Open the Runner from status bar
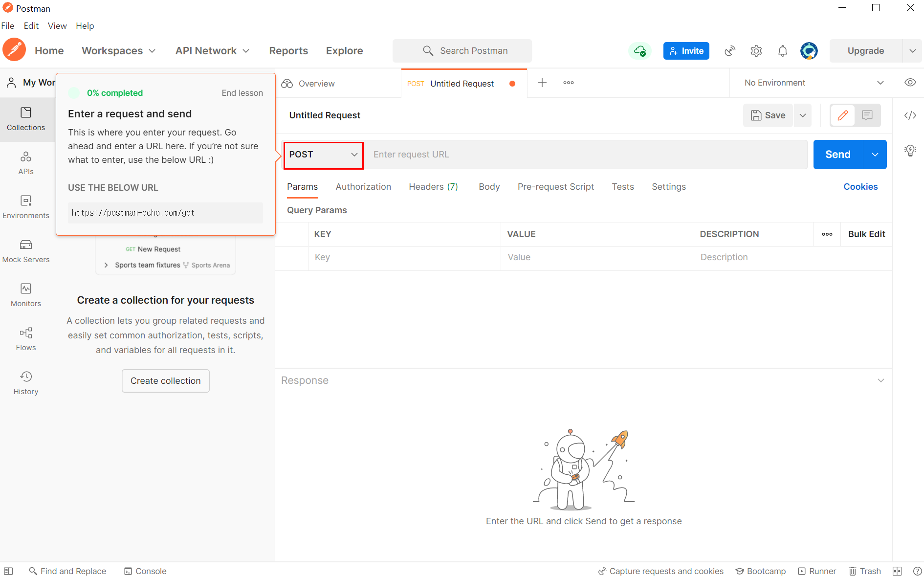 [817, 571]
